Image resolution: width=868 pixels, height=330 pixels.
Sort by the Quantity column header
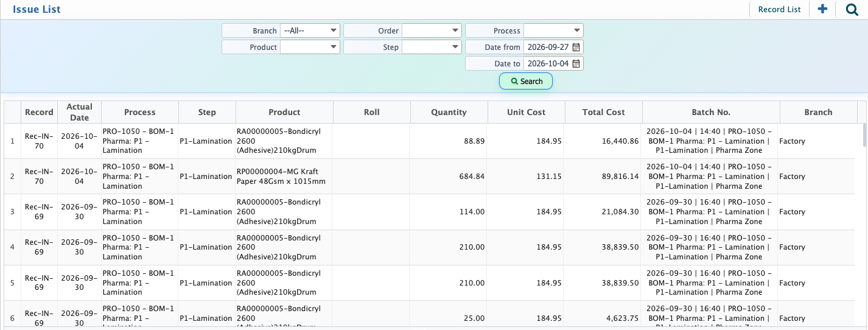[x=449, y=112]
